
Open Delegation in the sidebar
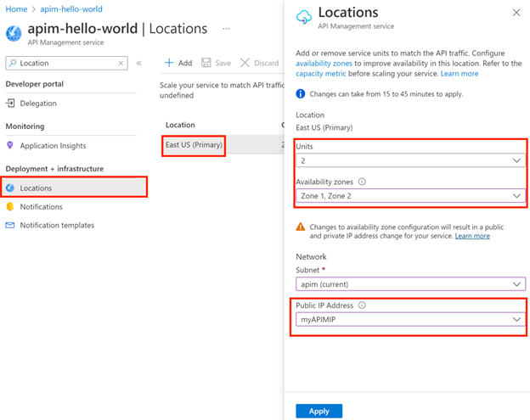pyautogui.click(x=38, y=104)
